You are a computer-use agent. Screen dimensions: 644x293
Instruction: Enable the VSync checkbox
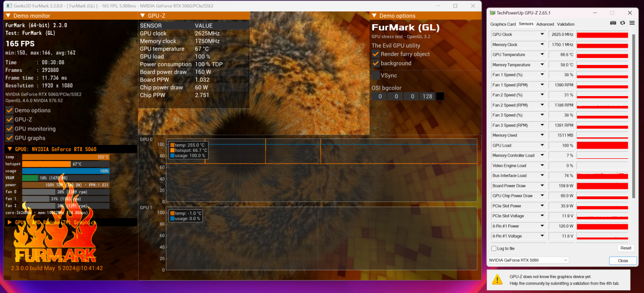click(x=376, y=76)
